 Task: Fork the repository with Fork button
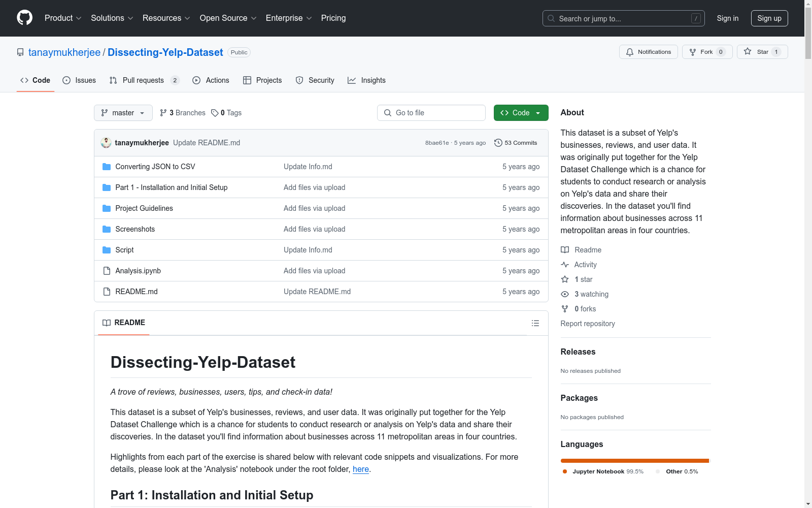(707, 52)
